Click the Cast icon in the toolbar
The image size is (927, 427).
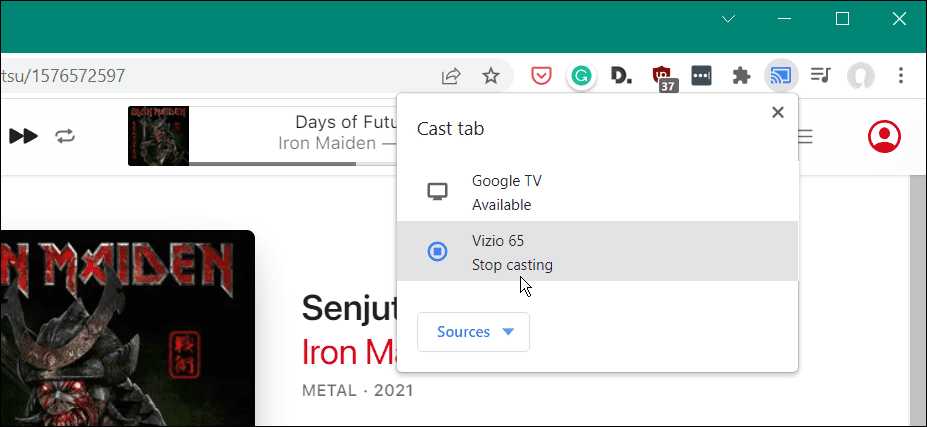point(781,76)
